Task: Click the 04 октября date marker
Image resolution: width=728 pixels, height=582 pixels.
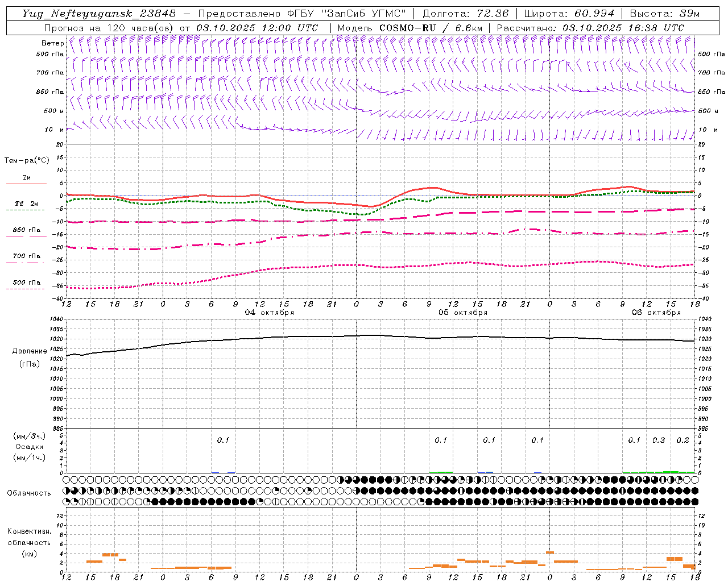Action: coord(270,313)
